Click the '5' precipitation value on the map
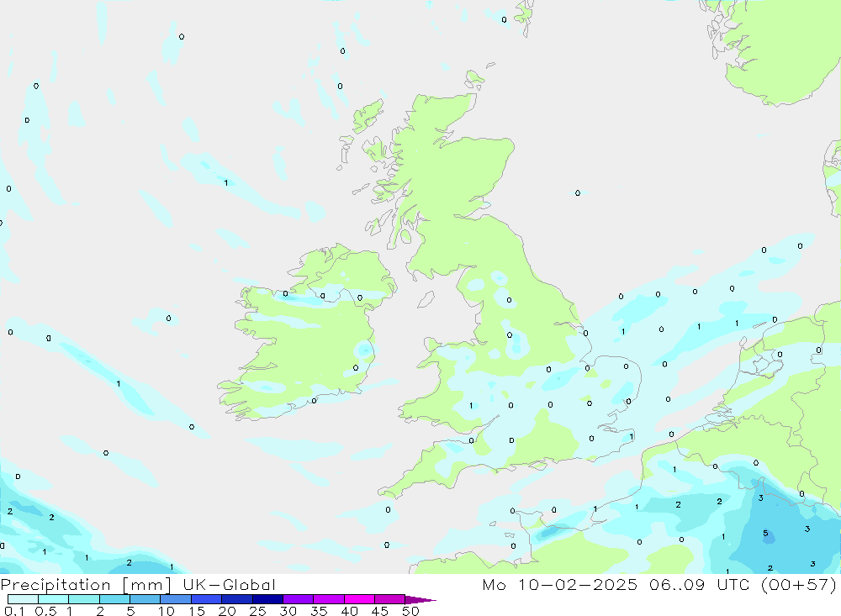The width and height of the screenshot is (841, 616). (765, 533)
